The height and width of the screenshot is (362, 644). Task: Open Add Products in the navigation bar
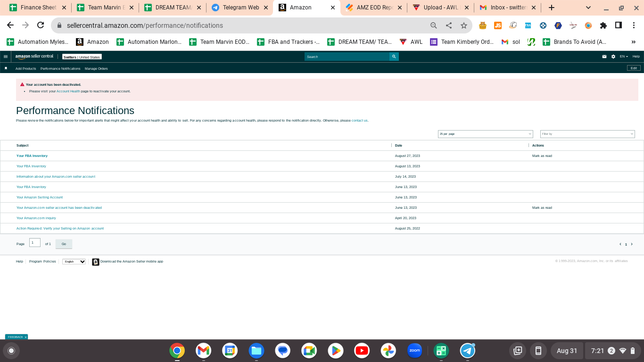point(26,69)
